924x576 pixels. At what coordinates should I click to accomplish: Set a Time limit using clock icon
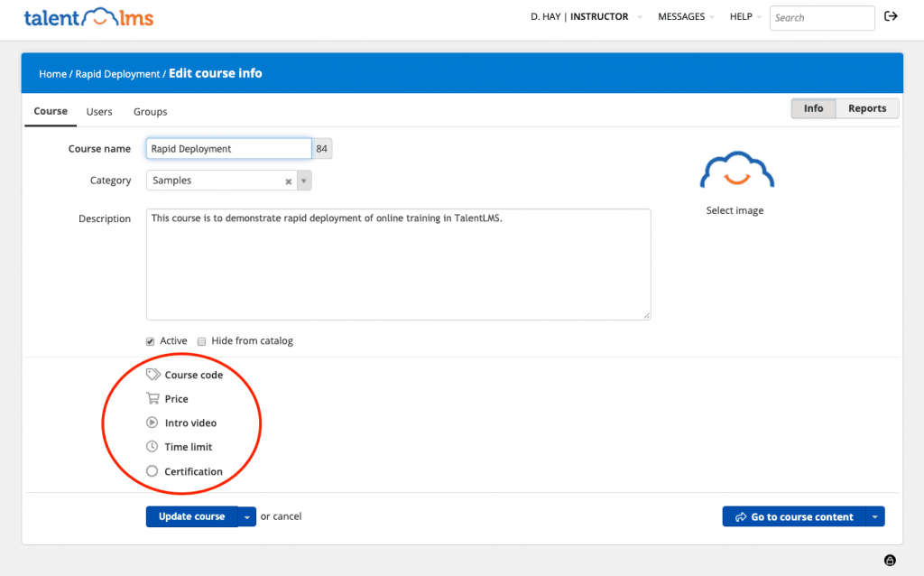[x=152, y=446]
